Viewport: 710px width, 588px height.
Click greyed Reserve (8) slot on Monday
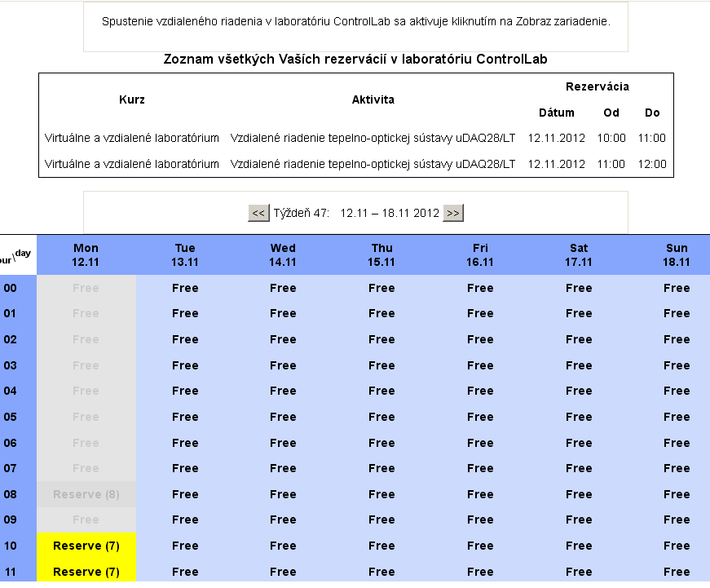click(x=86, y=494)
